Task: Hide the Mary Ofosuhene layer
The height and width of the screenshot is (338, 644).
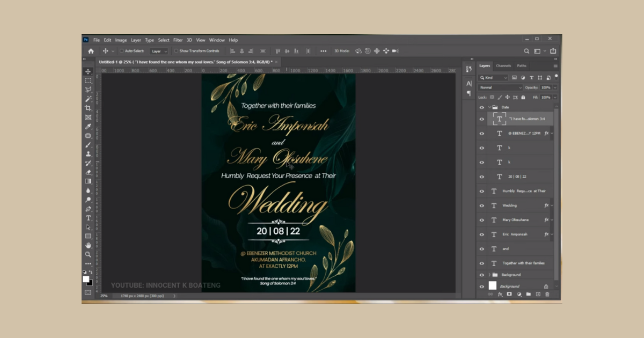Action: pos(481,220)
